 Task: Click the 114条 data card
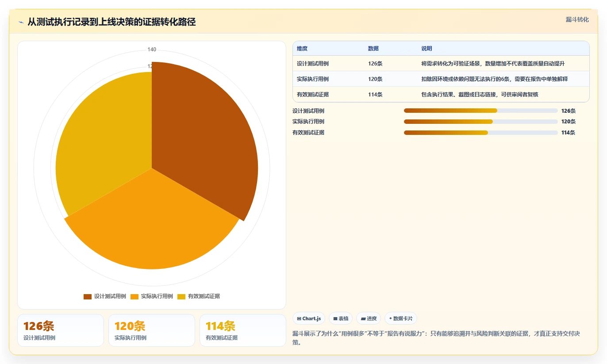click(243, 330)
